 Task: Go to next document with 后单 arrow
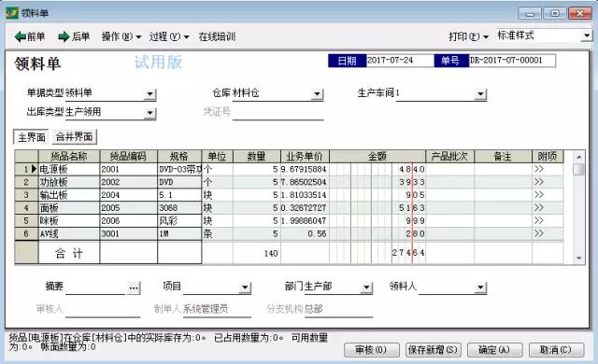coord(74,36)
